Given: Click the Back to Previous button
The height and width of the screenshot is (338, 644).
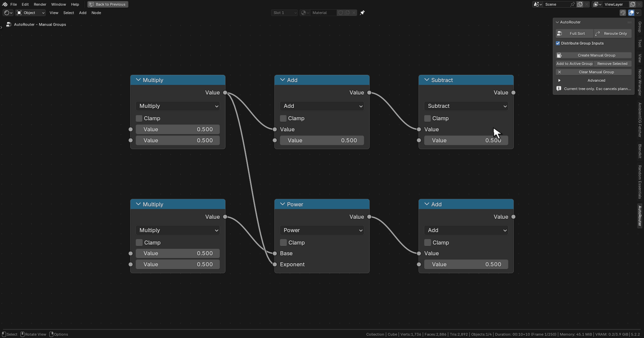Looking at the screenshot, I should pos(108,4).
